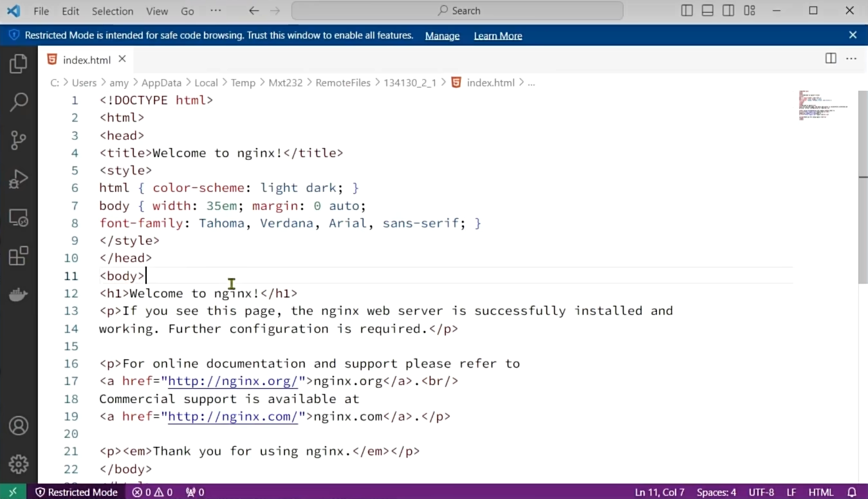
Task: Open the Go menu
Action: 187,11
